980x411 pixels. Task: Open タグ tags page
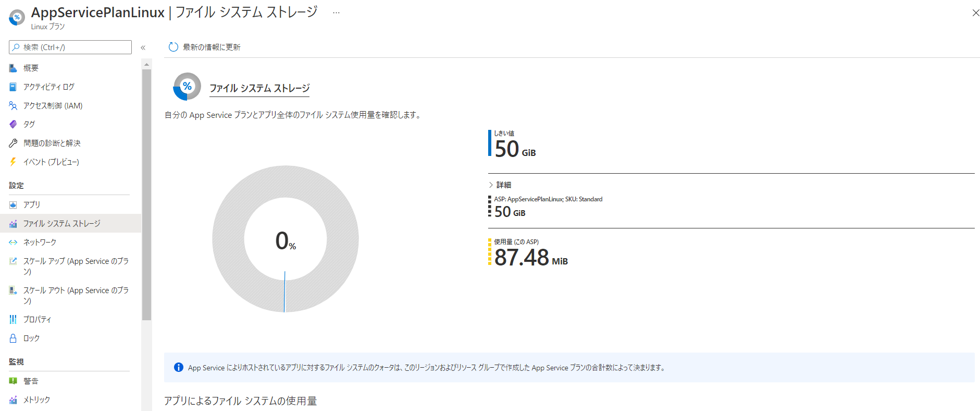[29, 124]
